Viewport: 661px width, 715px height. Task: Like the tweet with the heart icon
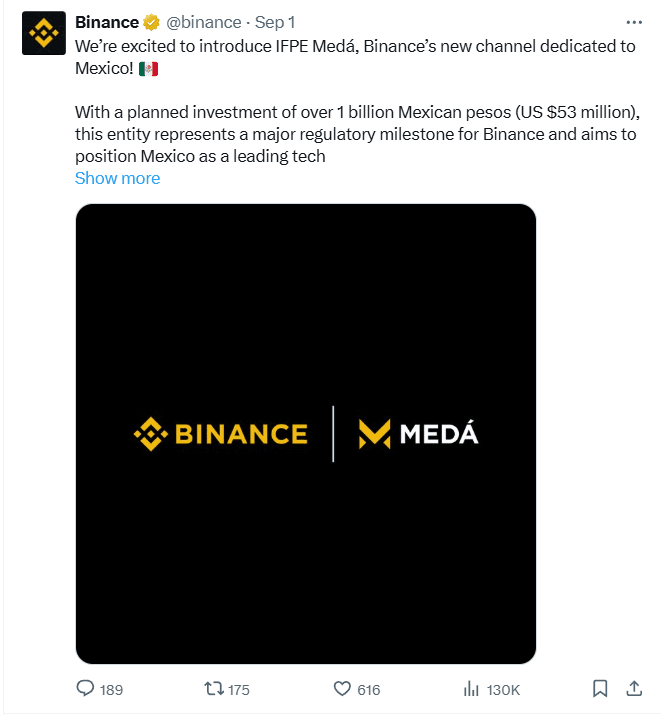tap(342, 689)
